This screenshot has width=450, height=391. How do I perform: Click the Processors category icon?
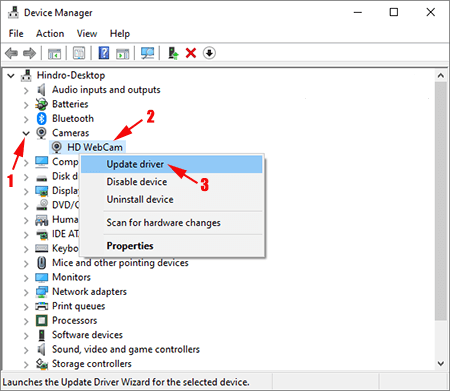coord(42,321)
